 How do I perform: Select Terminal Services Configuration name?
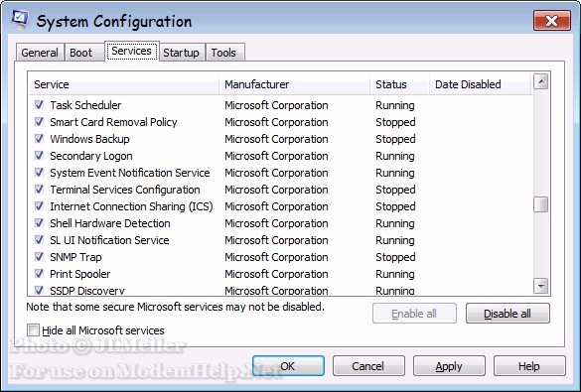(125, 190)
